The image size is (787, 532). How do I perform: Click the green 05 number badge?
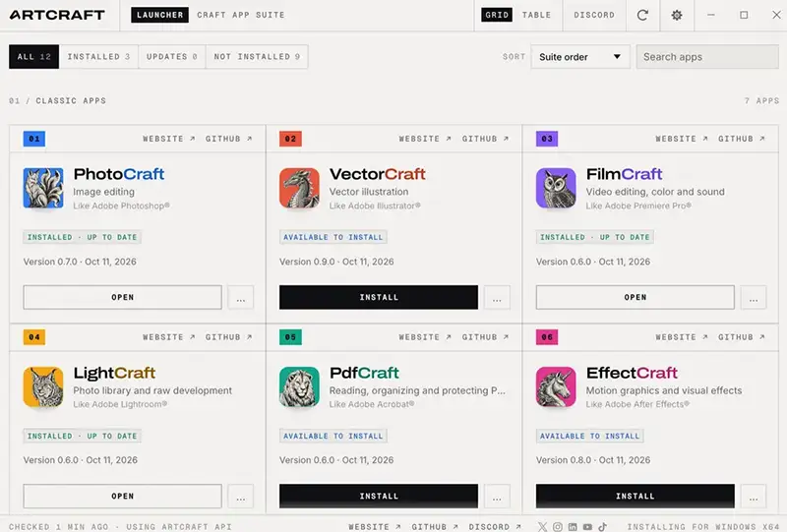(290, 336)
